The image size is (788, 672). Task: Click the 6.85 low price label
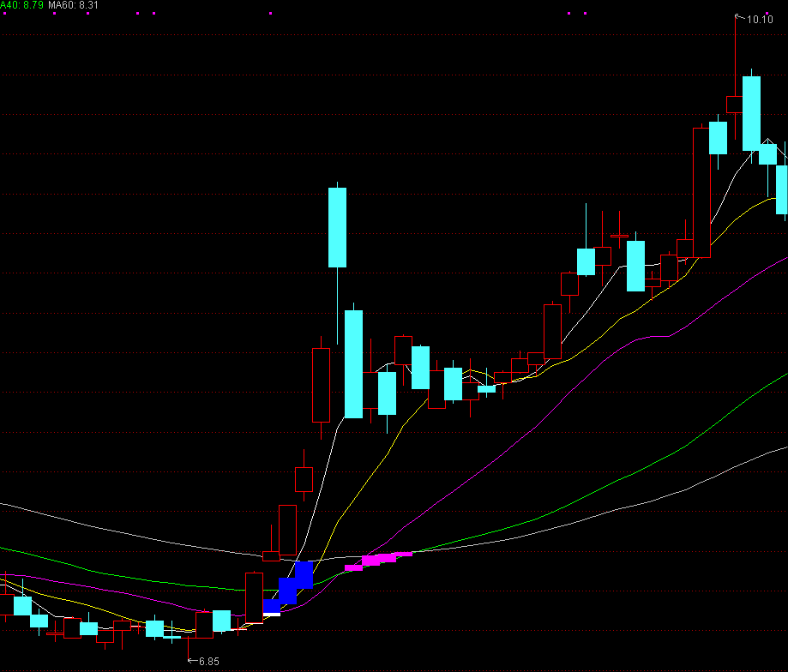coord(208,662)
